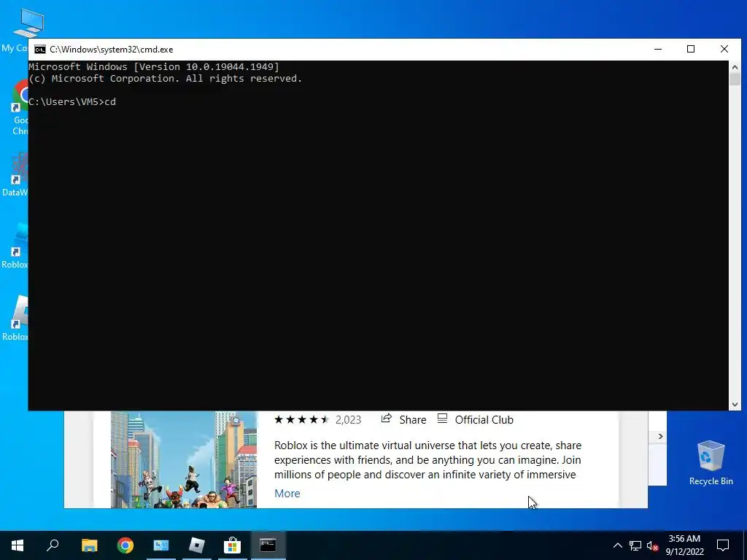Launch Google Chrome from the taskbar
The width and height of the screenshot is (747, 560).
[125, 545]
